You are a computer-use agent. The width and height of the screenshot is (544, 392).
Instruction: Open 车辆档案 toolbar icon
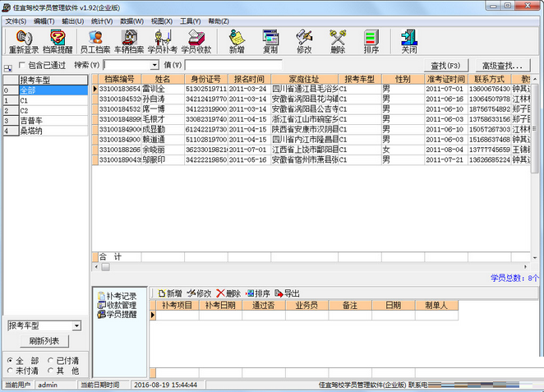click(129, 42)
